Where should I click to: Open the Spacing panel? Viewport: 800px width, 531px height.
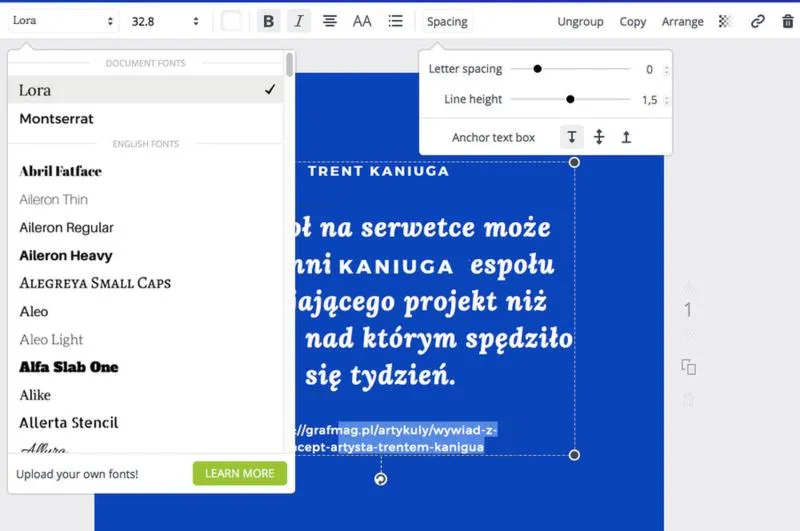pos(447,21)
